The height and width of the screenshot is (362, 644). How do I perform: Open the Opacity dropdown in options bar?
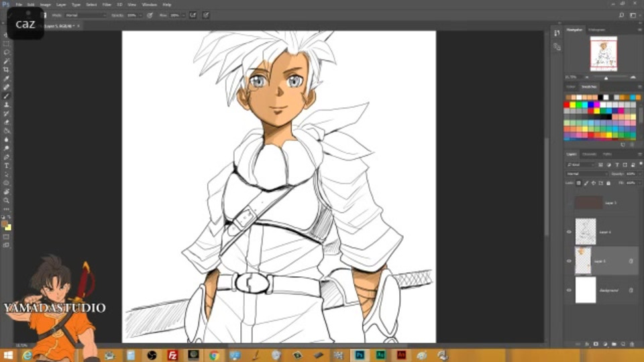pos(140,15)
